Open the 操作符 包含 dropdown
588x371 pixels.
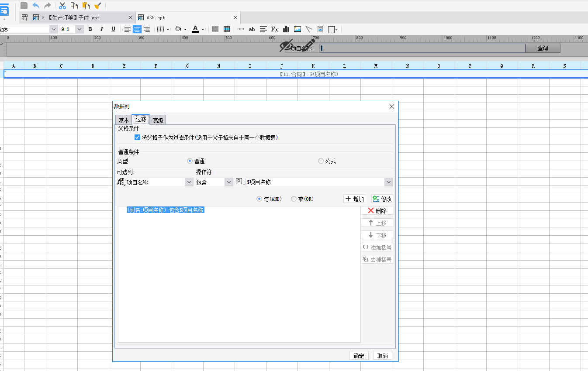tap(229, 182)
